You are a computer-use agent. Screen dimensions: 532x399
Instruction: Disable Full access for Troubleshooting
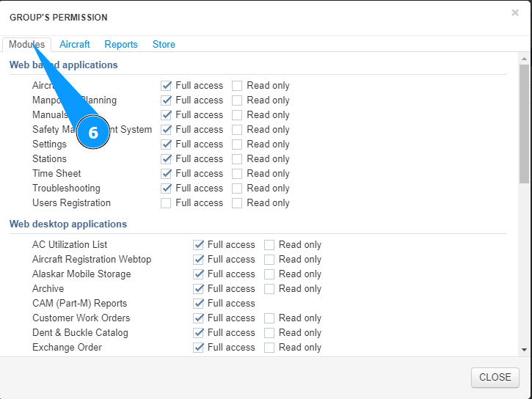click(x=167, y=188)
